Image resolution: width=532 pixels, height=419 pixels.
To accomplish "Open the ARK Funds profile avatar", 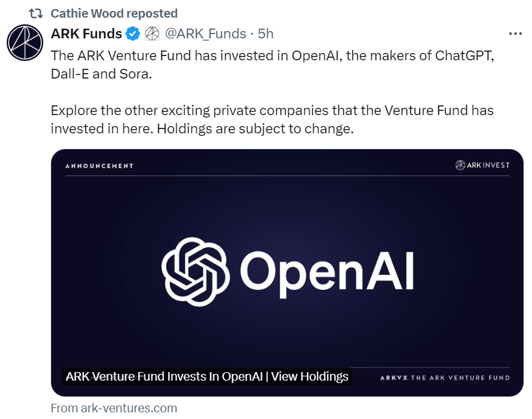I will [24, 43].
